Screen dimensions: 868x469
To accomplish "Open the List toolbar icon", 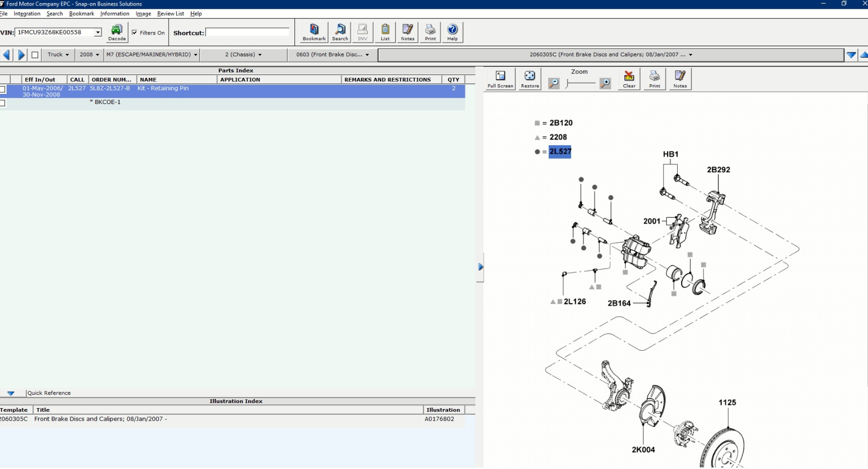I will pos(385,32).
